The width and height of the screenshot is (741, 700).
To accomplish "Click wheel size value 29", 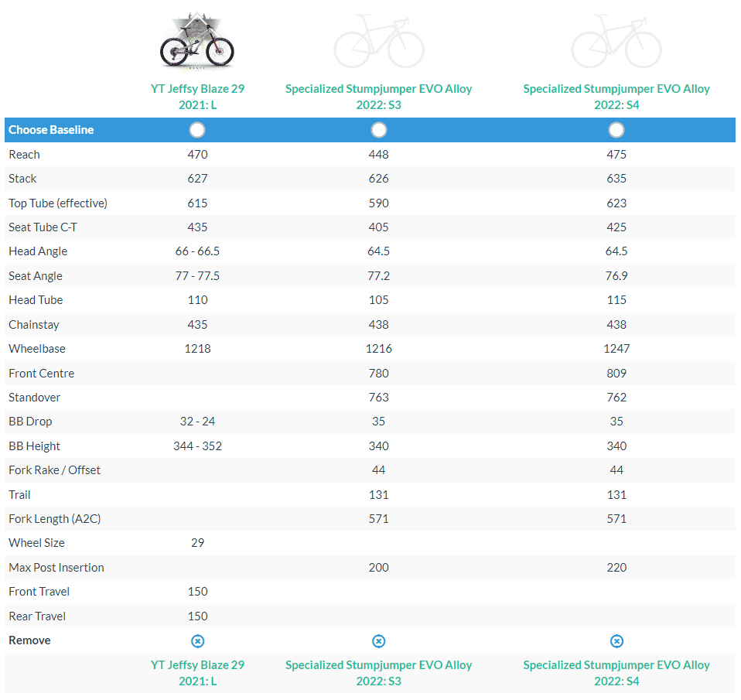I will click(197, 543).
